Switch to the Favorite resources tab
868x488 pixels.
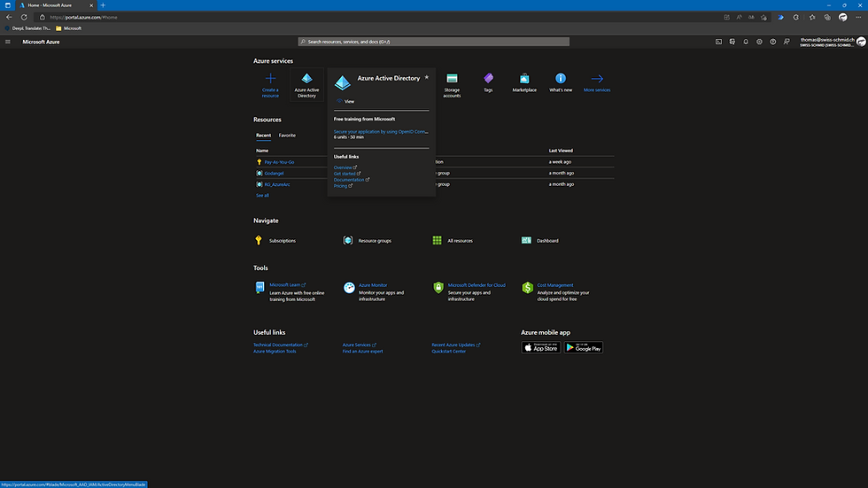pyautogui.click(x=287, y=135)
